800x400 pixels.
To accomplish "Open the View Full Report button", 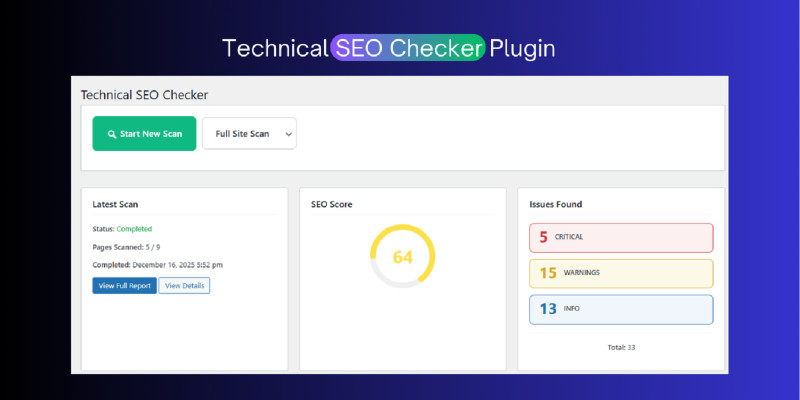I will coord(124,286).
